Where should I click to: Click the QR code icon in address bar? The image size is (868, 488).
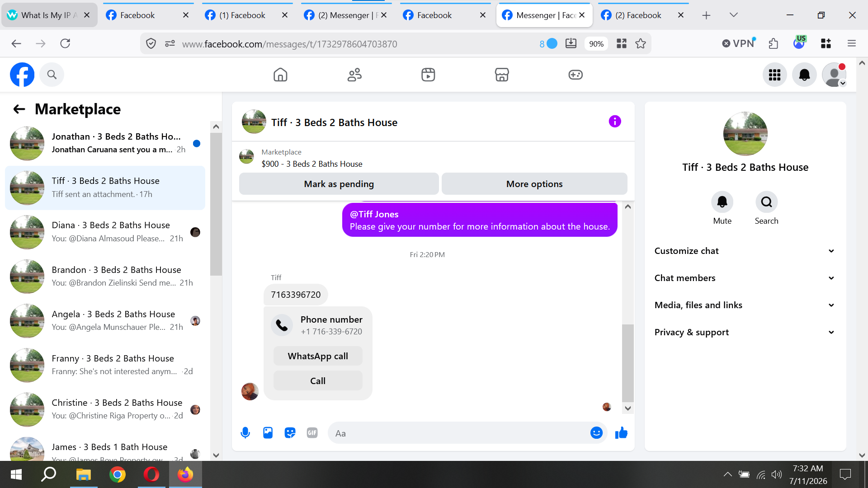pyautogui.click(x=622, y=44)
